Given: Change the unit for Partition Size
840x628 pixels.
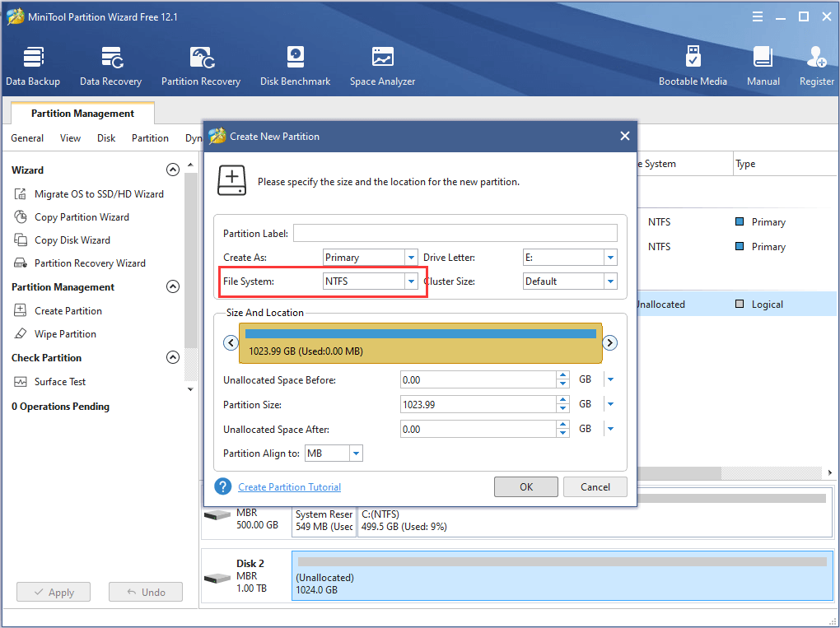Looking at the screenshot, I should pos(610,404).
